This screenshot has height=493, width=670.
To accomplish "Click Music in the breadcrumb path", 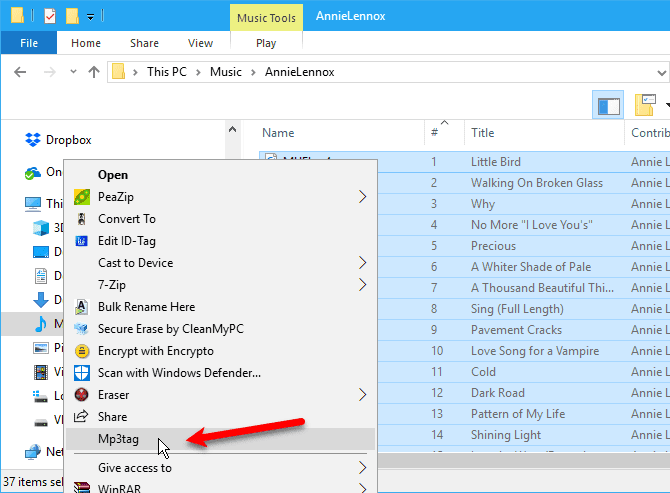I will tap(225, 72).
